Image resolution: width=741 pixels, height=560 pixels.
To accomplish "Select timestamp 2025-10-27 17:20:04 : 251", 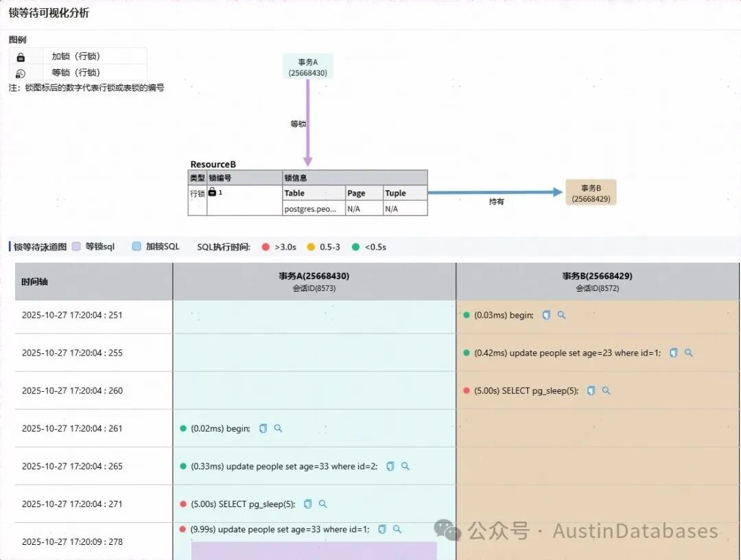I will (72, 315).
